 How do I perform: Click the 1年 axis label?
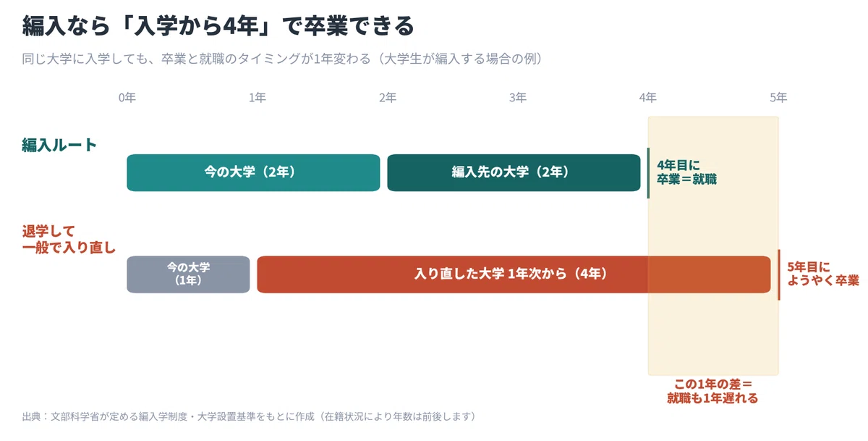click(257, 98)
